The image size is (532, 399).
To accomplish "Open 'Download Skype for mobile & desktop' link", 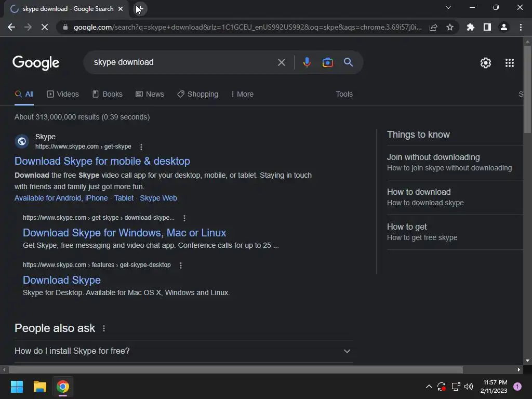I will [x=102, y=161].
